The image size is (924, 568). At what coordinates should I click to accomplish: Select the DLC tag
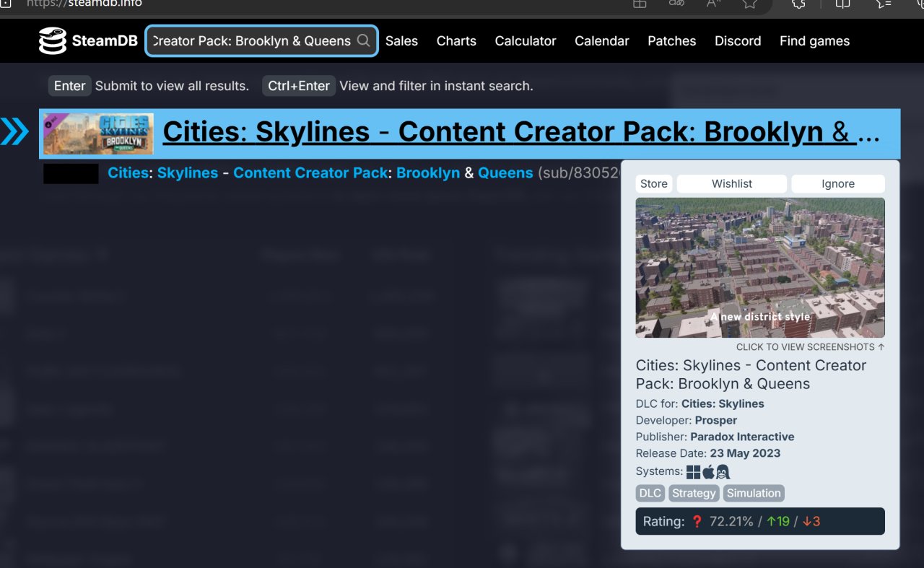tap(650, 494)
